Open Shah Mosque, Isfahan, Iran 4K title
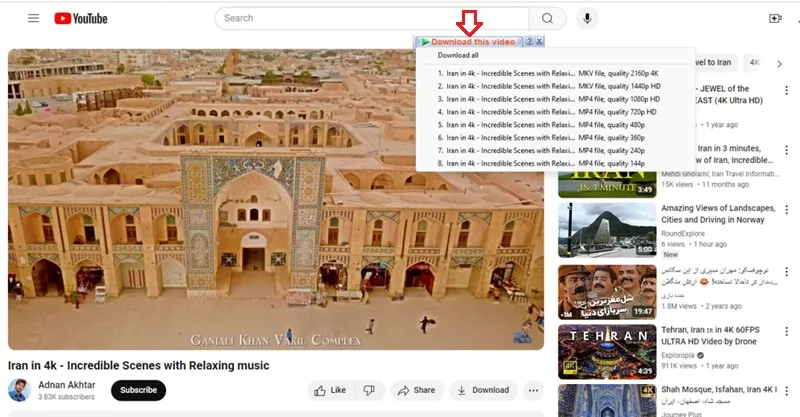 [719, 389]
